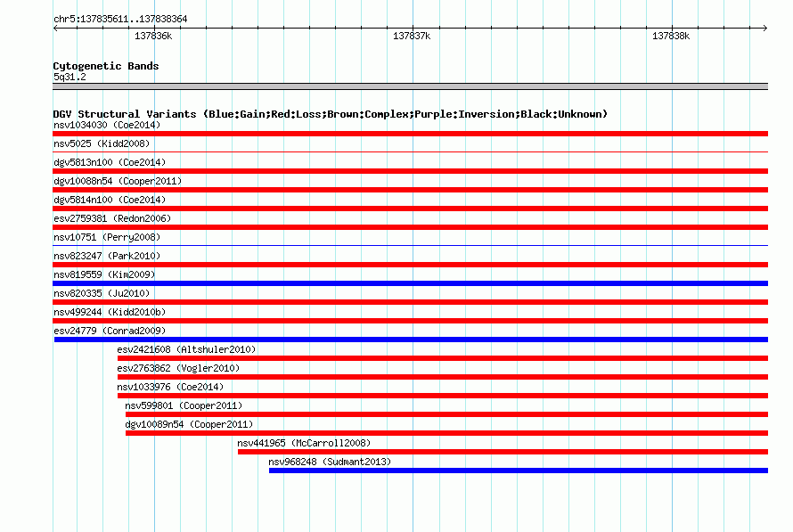Screen dimensions: 793x532
Task: Click the DGV Structural Variants track title
Action: [330, 114]
